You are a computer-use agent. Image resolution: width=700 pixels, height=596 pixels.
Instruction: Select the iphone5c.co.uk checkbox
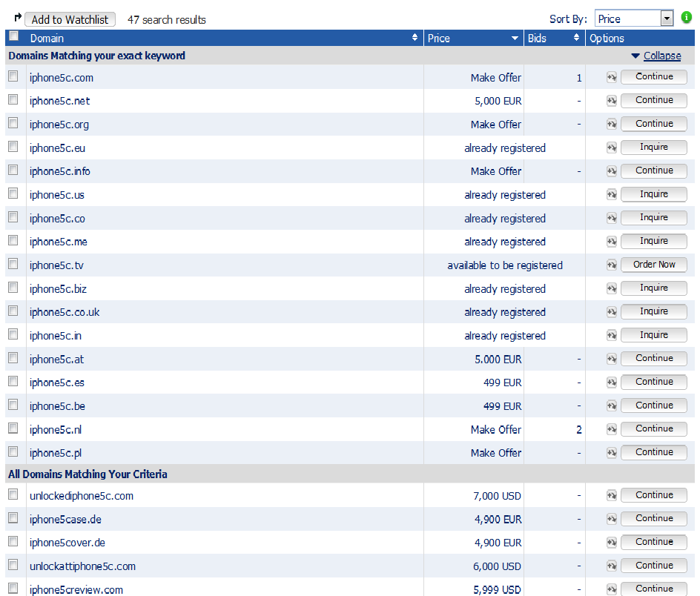(x=13, y=311)
